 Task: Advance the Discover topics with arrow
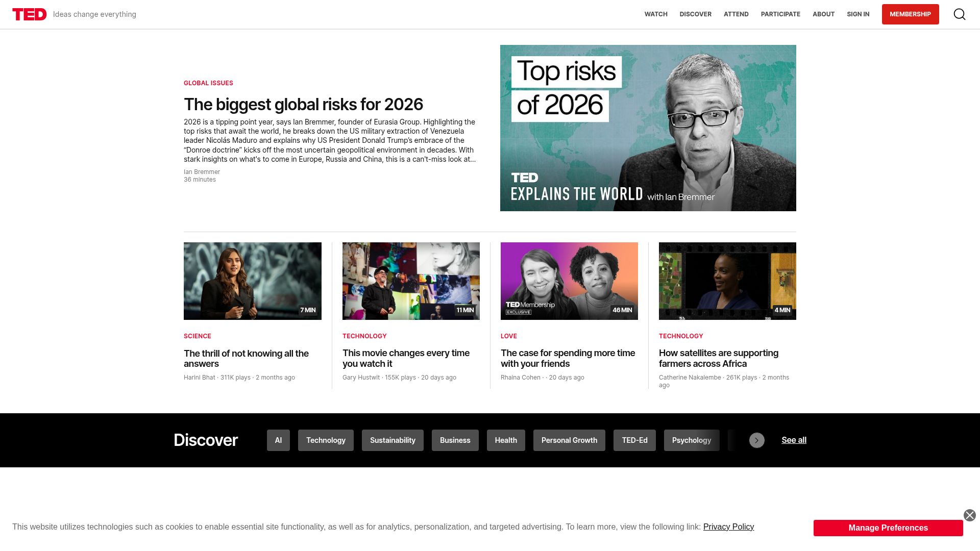757,440
